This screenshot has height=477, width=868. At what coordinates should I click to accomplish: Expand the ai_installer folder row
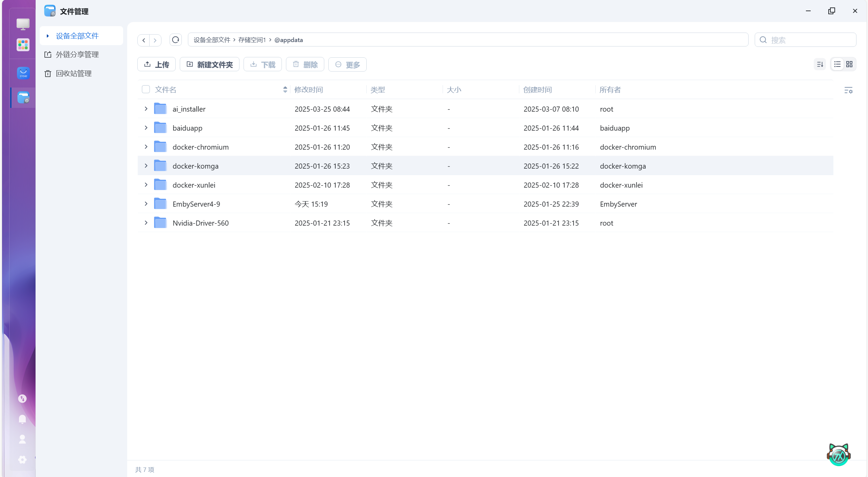point(146,109)
